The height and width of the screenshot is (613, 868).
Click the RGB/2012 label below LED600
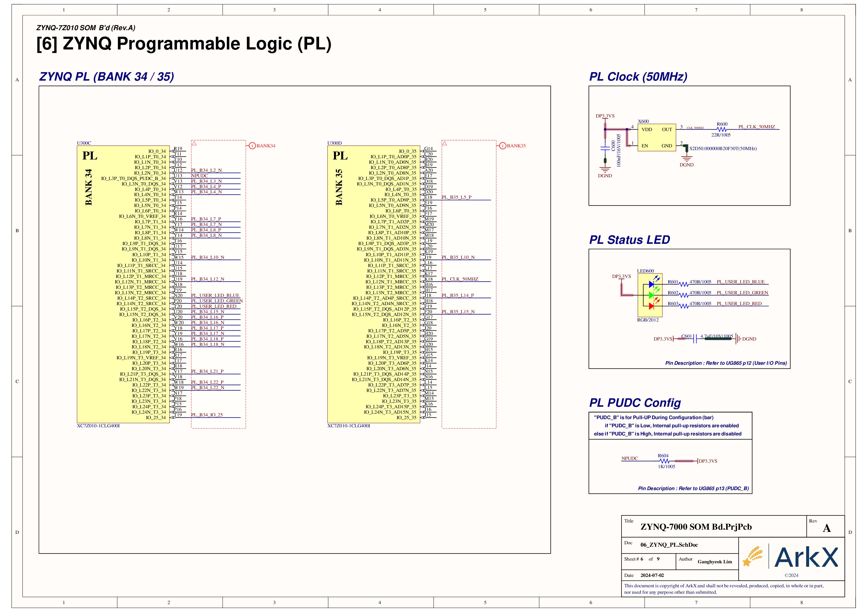(x=648, y=320)
